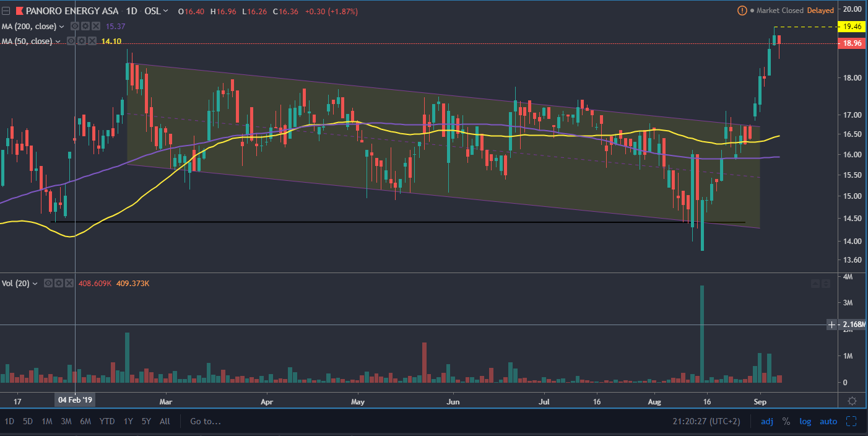Click the Go to... button

[205, 421]
